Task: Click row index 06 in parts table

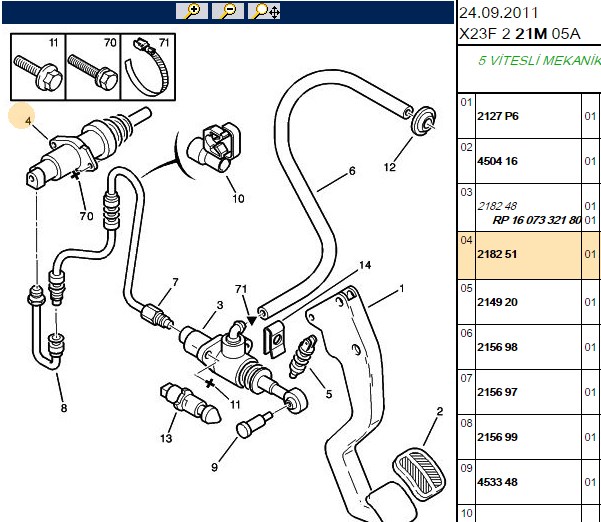Action: 466,333
